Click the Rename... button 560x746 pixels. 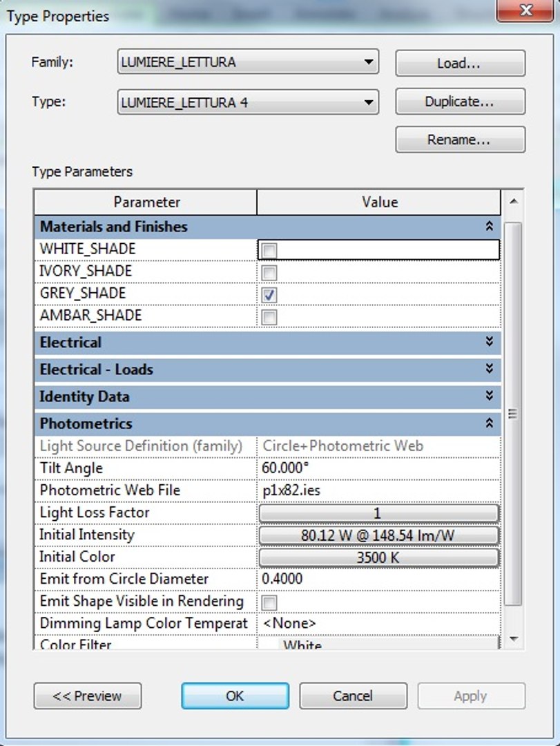point(460,140)
